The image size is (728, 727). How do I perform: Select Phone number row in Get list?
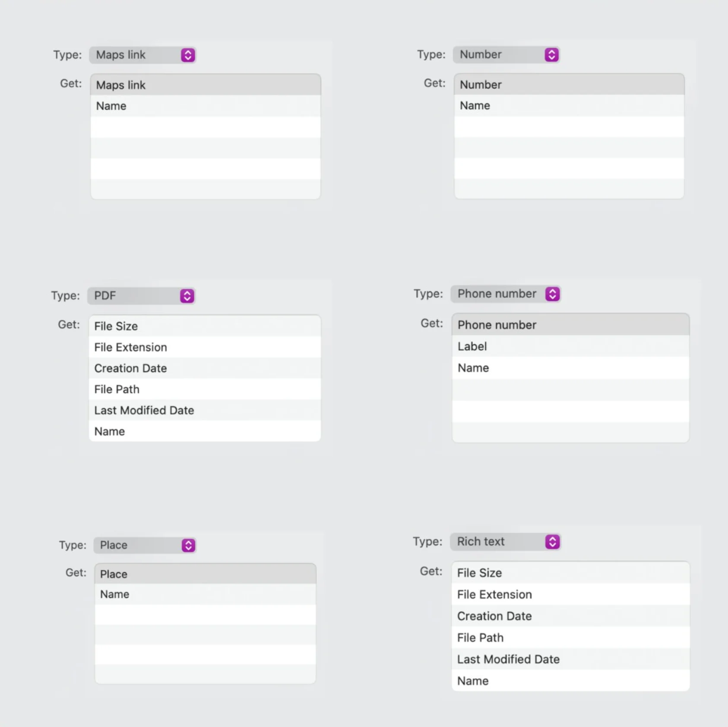[570, 325]
